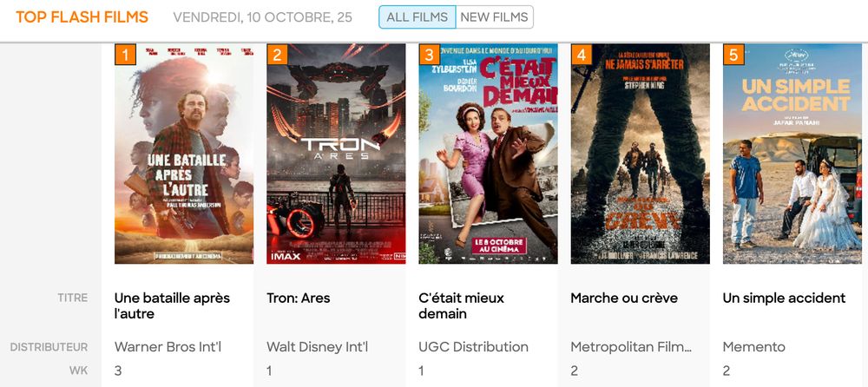The image size is (868, 387).
Task: Click the TOP FLASH FILMS heading
Action: pos(82,17)
